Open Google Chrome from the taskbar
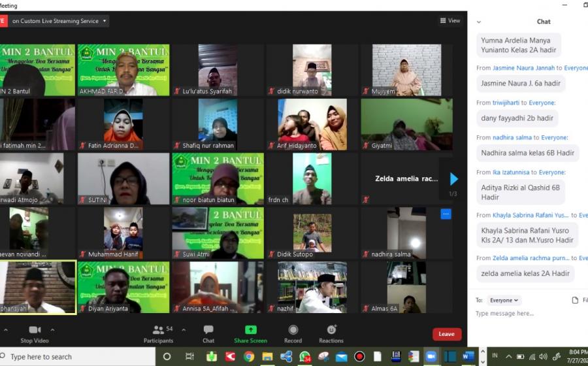588x366 pixels. coord(249,357)
